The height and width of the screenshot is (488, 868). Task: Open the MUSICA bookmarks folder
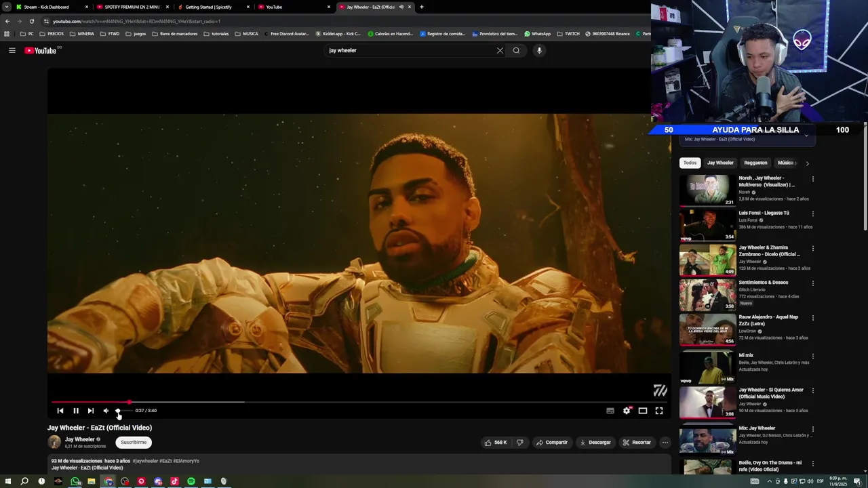[246, 34]
